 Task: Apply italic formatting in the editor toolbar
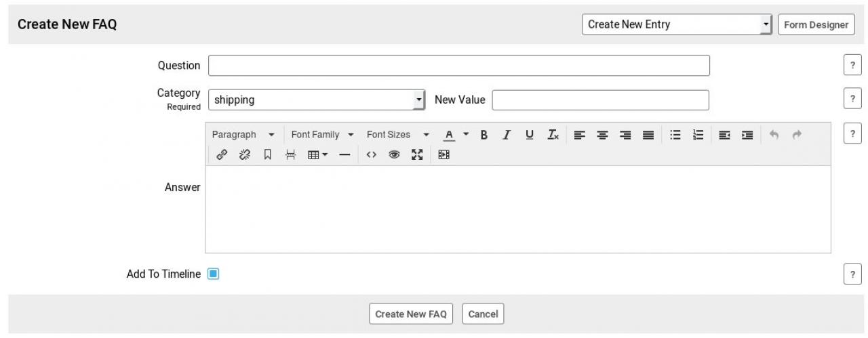[x=507, y=135]
